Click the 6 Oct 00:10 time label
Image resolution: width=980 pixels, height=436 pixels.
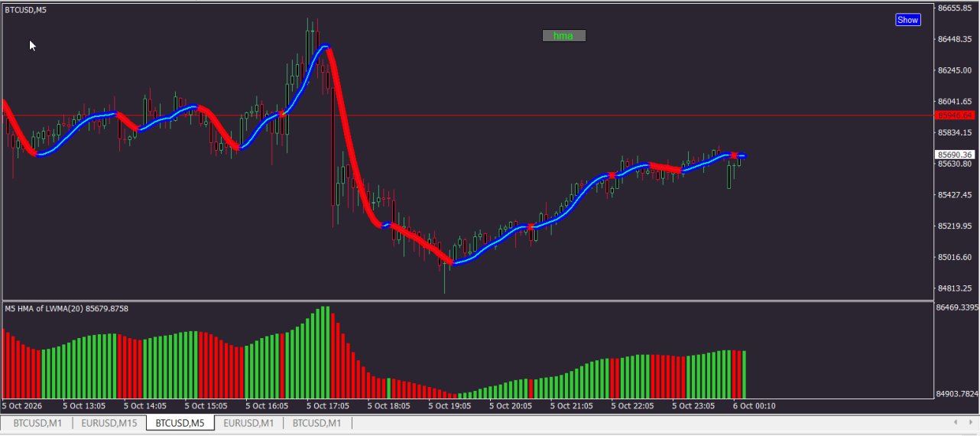(754, 406)
